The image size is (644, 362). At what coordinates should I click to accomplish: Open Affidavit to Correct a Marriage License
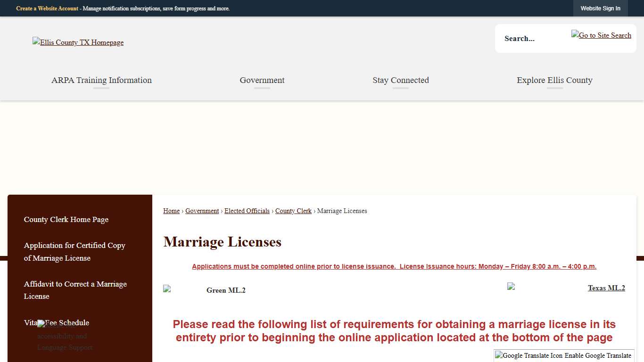click(x=75, y=290)
